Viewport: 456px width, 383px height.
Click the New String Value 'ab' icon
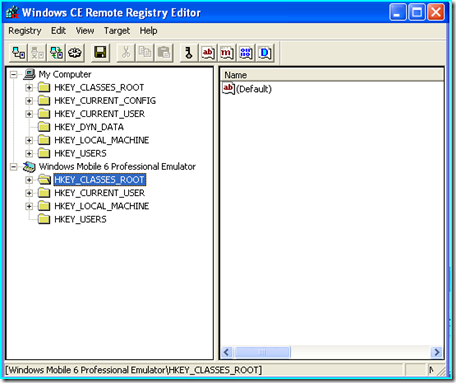pos(208,53)
